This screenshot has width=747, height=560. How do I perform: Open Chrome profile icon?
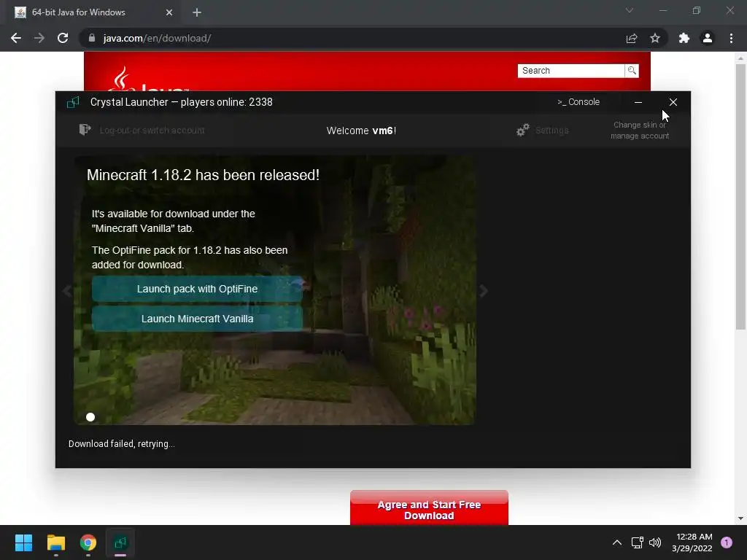[708, 38]
